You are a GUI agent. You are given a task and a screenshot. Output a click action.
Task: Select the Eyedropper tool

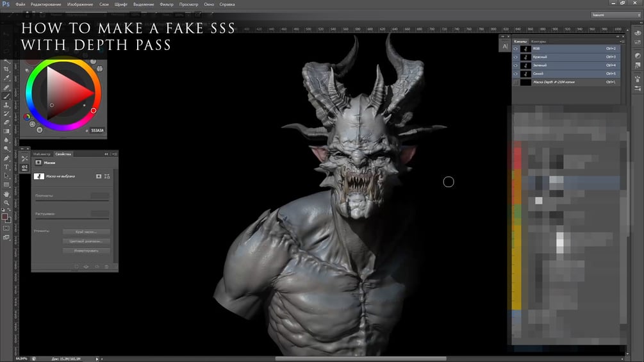(6, 78)
